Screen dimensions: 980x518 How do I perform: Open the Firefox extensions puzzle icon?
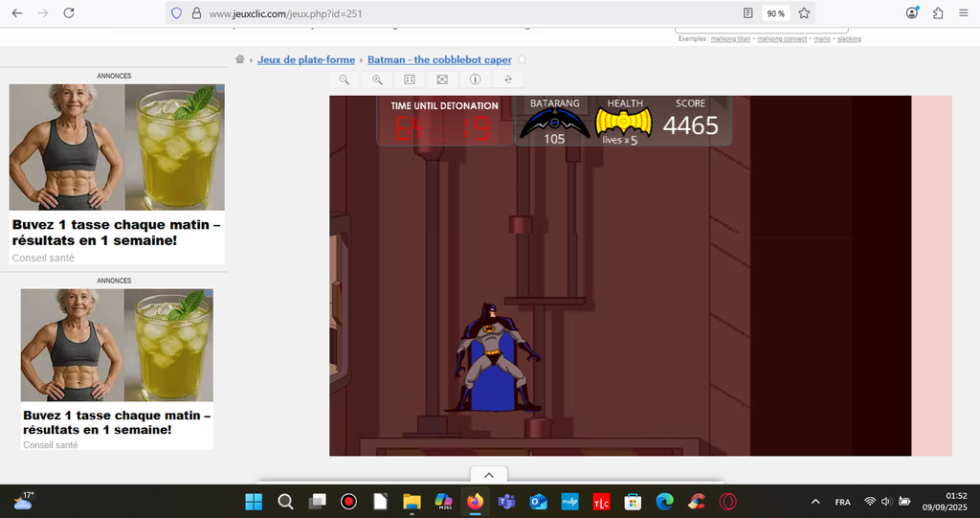click(x=937, y=13)
